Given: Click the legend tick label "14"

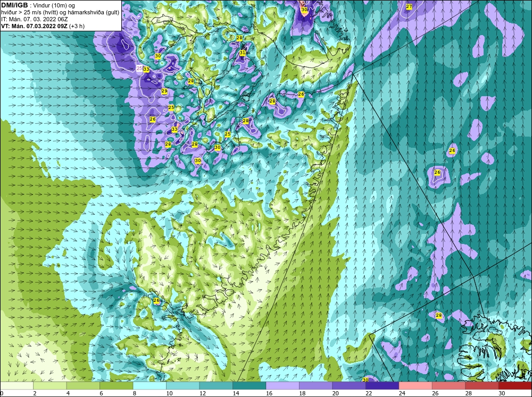Looking at the screenshot, I should (236, 393).
